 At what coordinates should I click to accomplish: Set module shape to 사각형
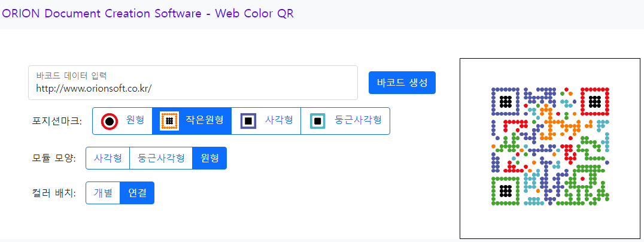pos(108,158)
